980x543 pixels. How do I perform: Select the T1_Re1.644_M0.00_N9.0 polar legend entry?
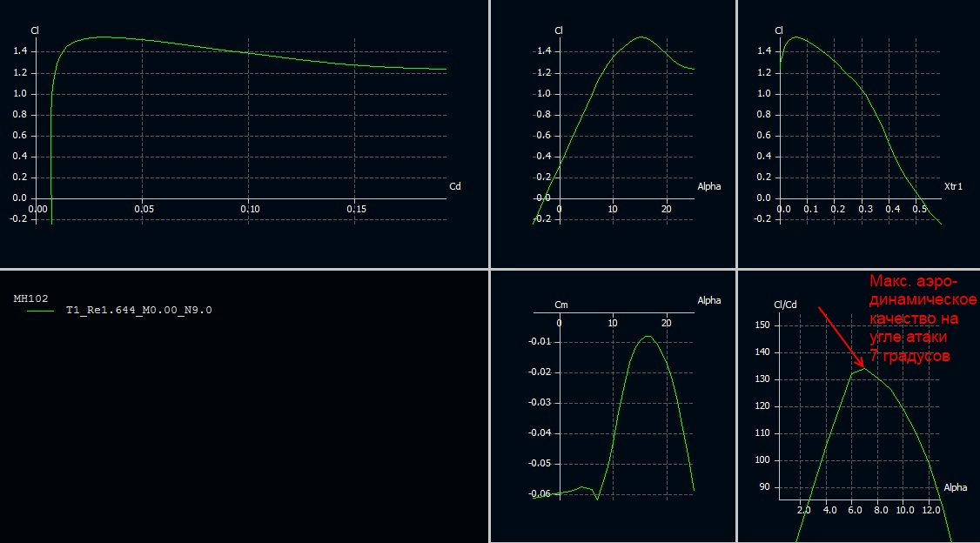coord(138,310)
